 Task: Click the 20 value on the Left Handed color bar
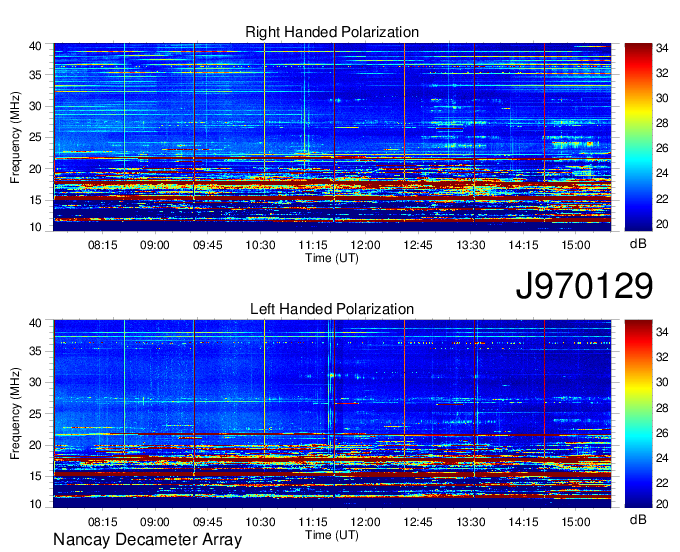[x=662, y=504]
